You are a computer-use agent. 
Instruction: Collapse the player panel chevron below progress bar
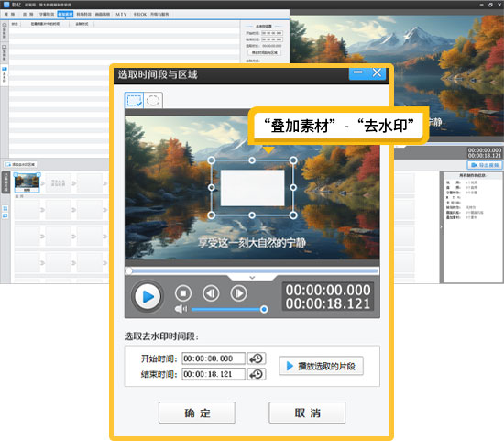pos(252,278)
